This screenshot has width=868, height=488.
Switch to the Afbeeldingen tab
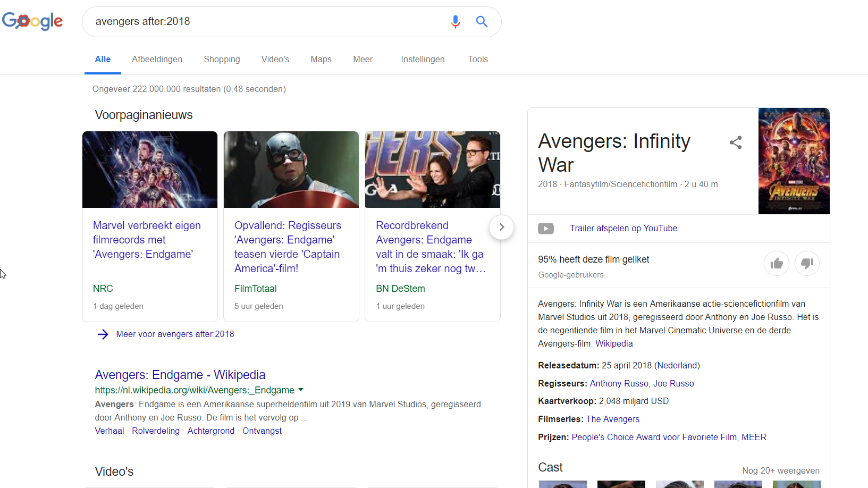point(157,60)
